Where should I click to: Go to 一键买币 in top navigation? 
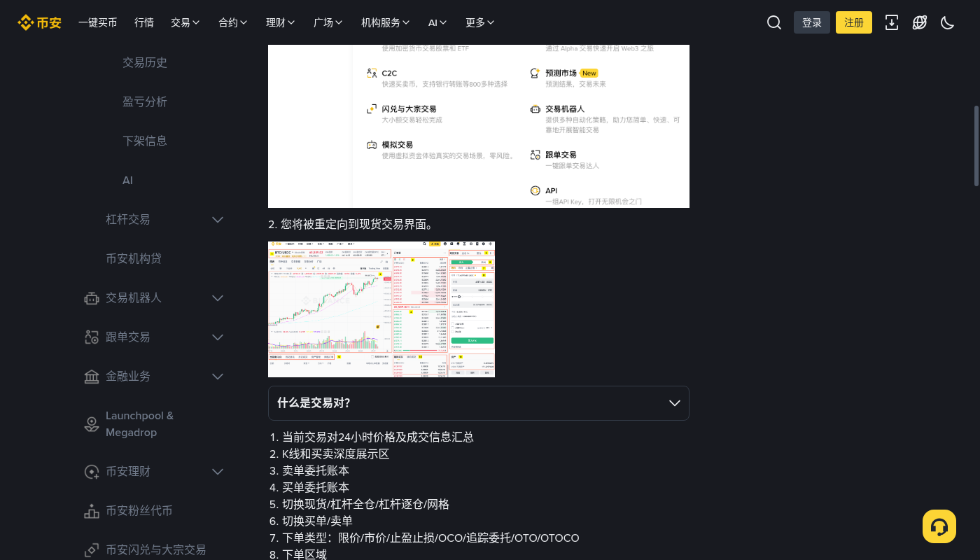tap(98, 22)
